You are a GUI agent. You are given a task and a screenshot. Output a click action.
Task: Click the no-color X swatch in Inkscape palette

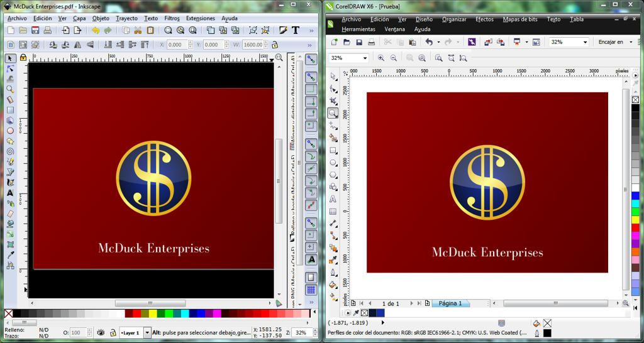(x=8, y=313)
